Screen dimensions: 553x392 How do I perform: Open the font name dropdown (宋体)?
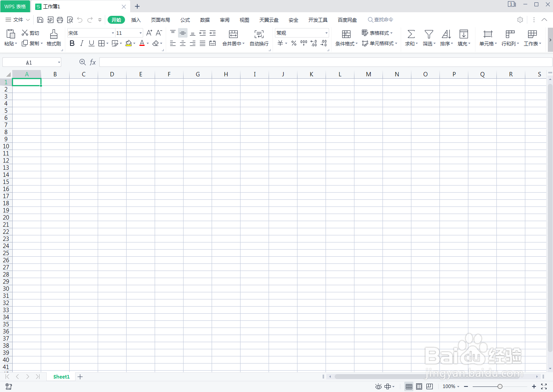pyautogui.click(x=113, y=33)
